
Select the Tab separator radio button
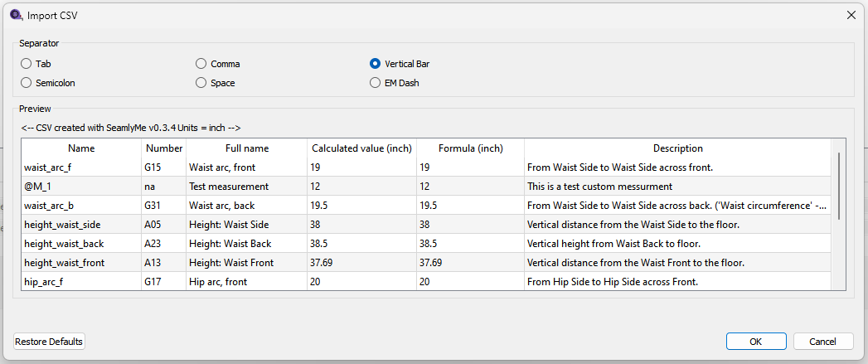(x=27, y=64)
